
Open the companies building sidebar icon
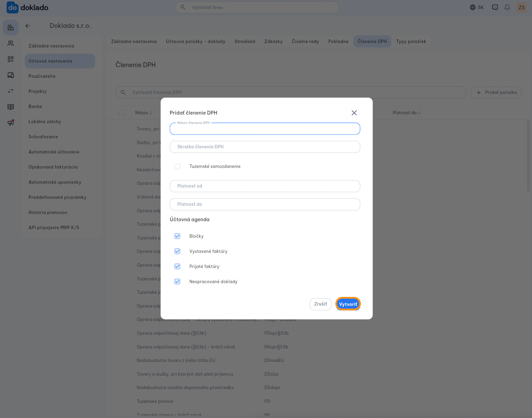pyautogui.click(x=11, y=27)
